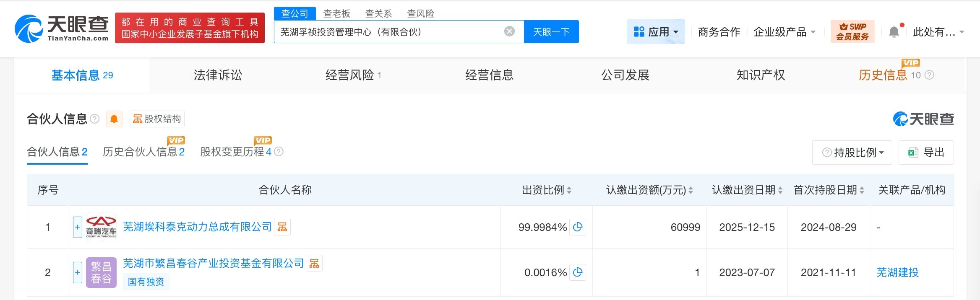Screen dimensions: 980x300
Task: Open the 应用 dropdown menu
Action: tap(656, 32)
